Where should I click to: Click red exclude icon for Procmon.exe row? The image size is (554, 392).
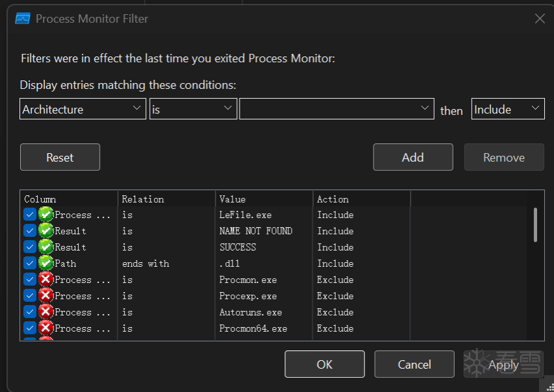[x=45, y=279]
